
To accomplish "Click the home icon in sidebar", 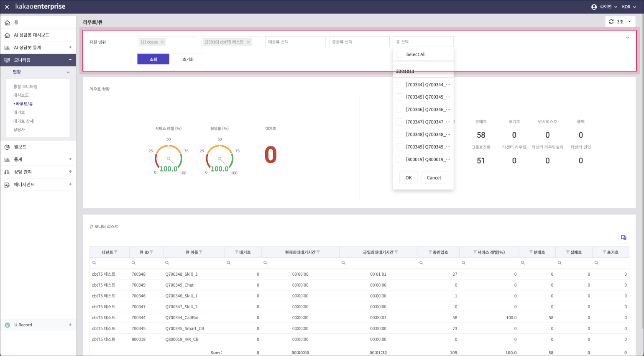I will coord(7,23).
